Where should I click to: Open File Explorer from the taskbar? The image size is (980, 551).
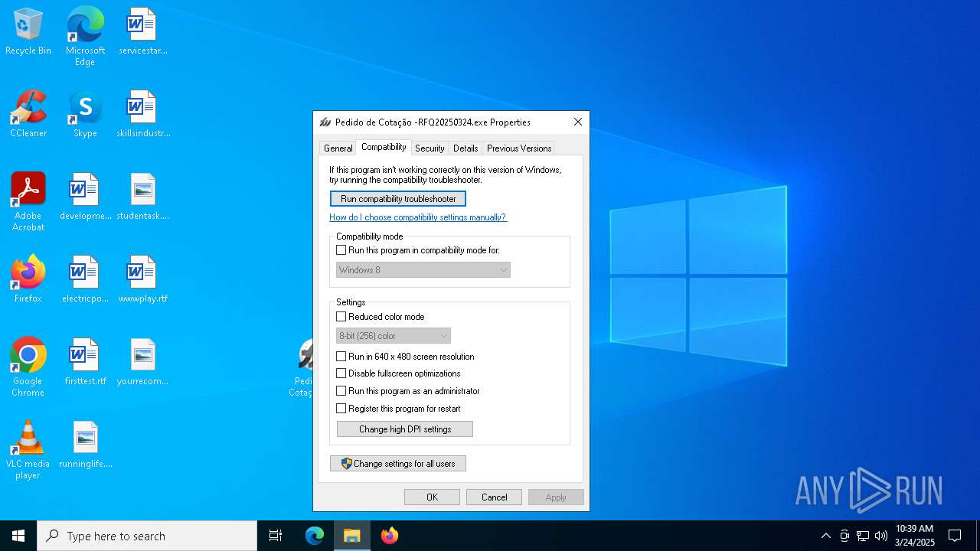click(x=352, y=536)
